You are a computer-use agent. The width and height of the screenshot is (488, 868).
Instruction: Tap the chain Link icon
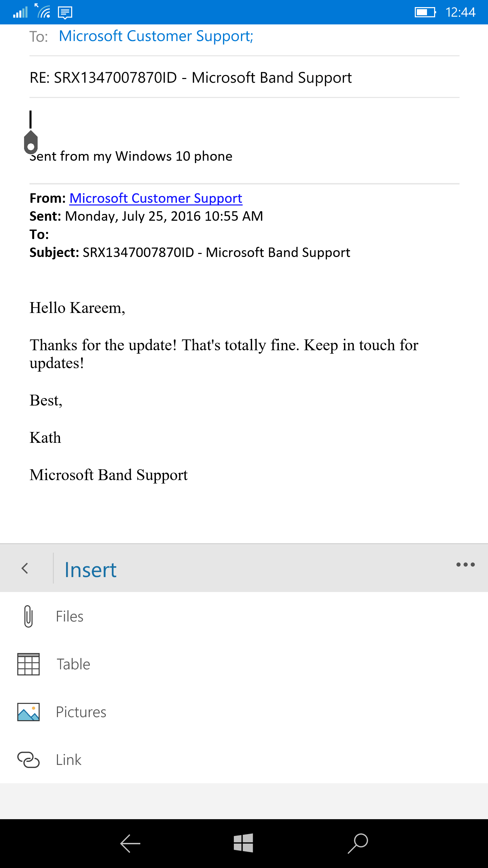28,760
